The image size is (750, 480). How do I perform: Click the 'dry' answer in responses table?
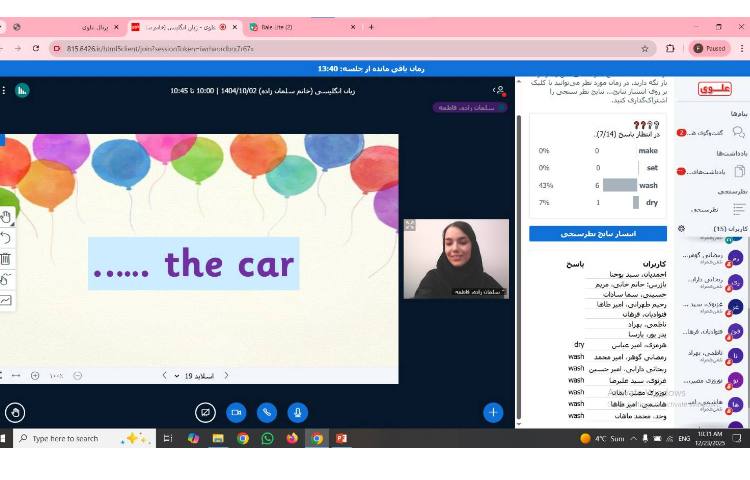click(x=579, y=344)
